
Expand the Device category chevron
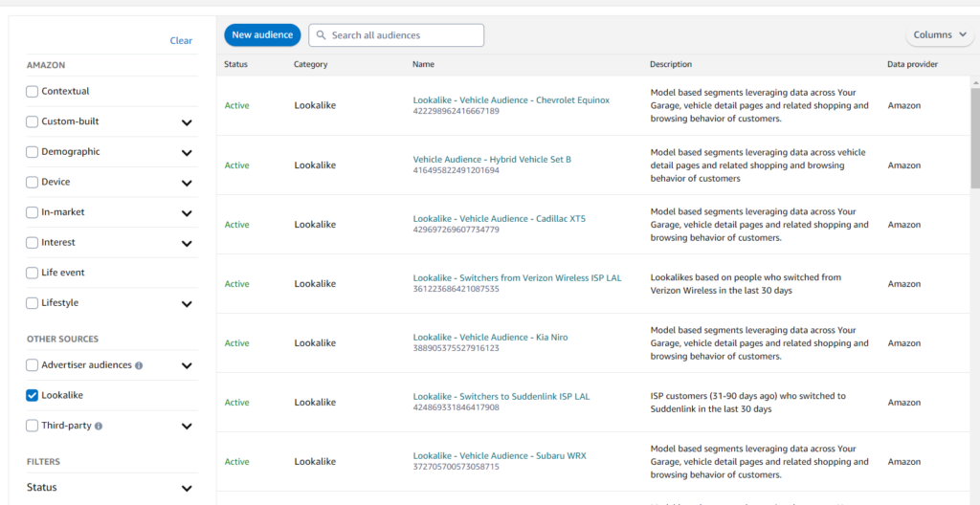[x=187, y=183]
